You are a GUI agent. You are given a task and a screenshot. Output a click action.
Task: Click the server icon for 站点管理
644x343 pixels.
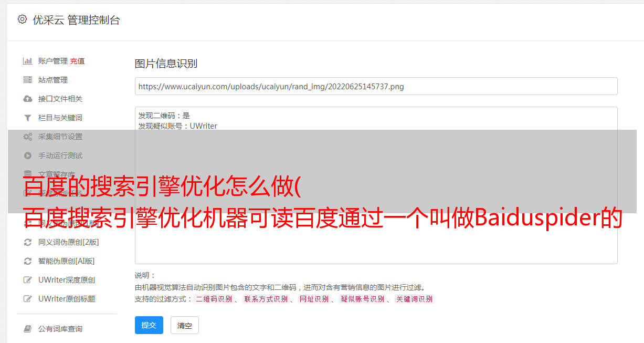(28, 80)
